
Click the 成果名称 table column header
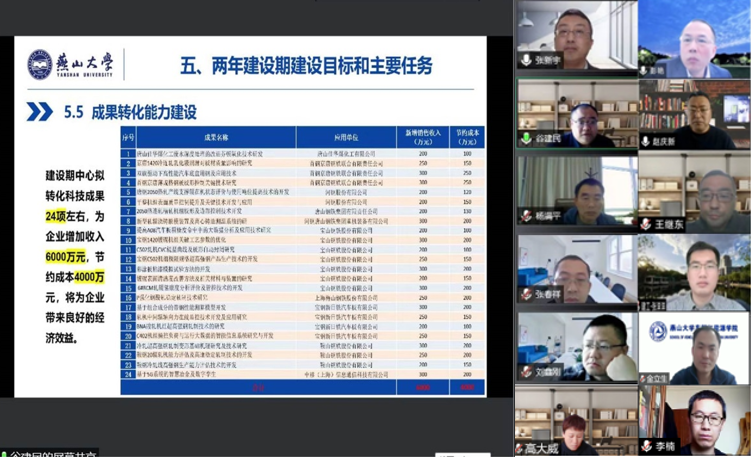coord(216,136)
